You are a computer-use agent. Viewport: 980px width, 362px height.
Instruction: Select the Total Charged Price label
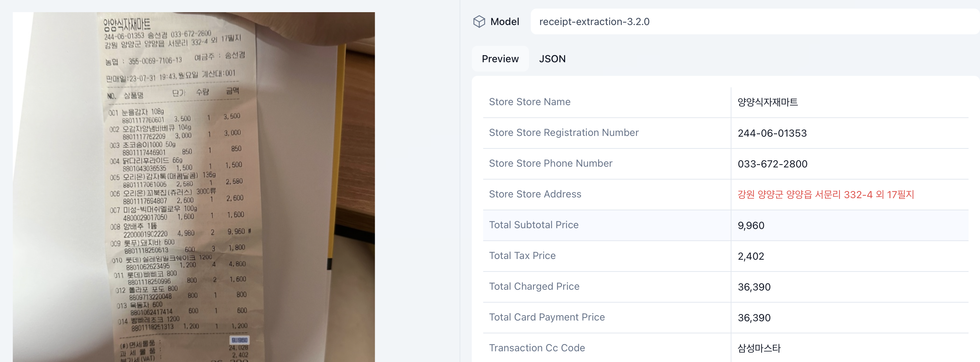click(x=534, y=287)
